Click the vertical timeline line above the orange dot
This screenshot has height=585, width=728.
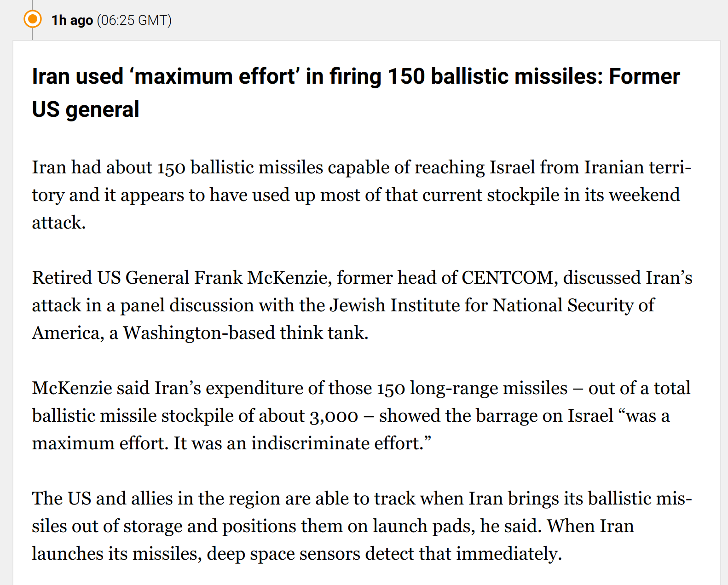[32, 5]
